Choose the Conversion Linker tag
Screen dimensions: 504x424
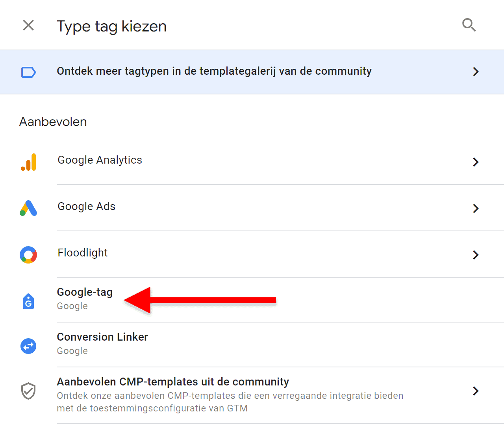(252, 345)
